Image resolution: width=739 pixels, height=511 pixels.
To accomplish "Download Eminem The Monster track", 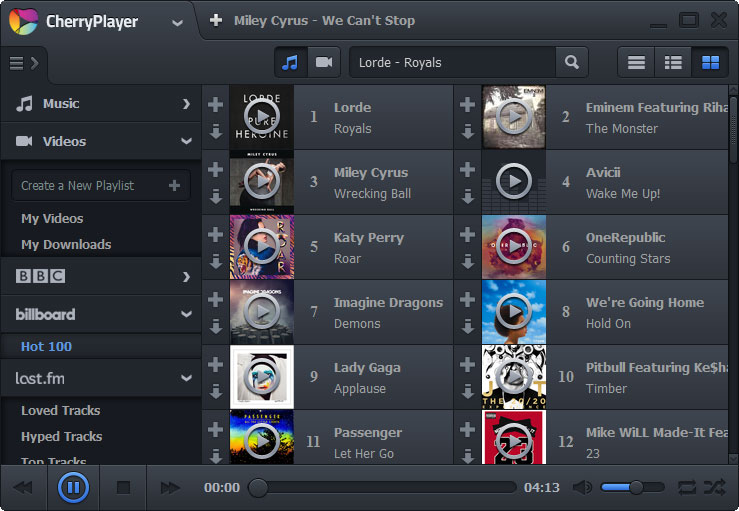I will (467, 131).
